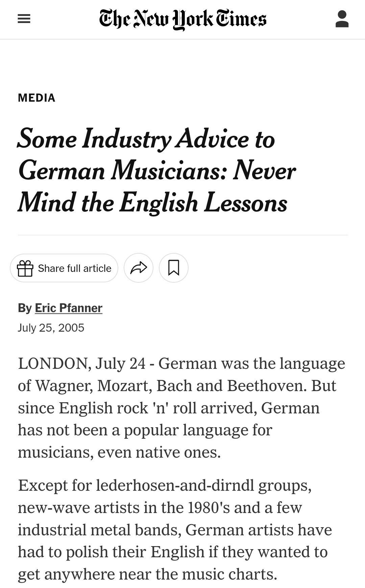The width and height of the screenshot is (365, 588).
Task: Click the gift icon in share button
Action: coord(25,269)
